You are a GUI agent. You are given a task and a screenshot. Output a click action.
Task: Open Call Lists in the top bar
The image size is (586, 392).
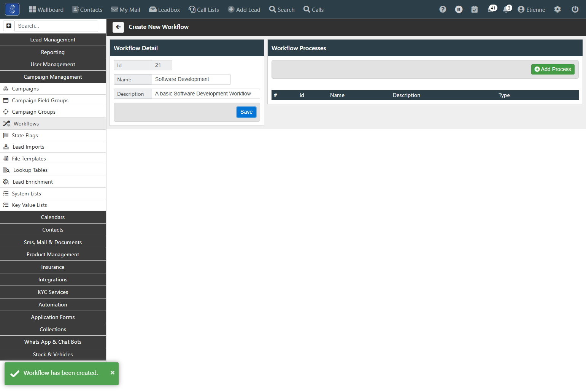[204, 10]
